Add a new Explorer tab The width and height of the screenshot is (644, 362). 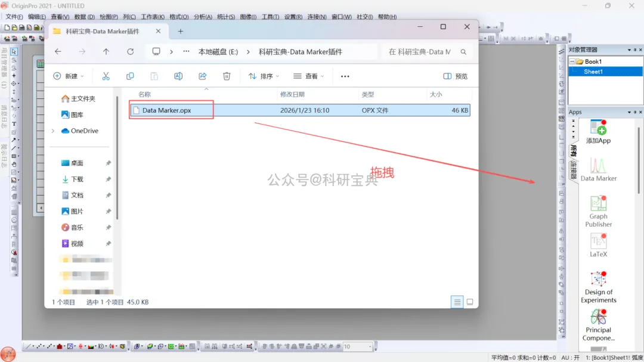click(x=180, y=31)
